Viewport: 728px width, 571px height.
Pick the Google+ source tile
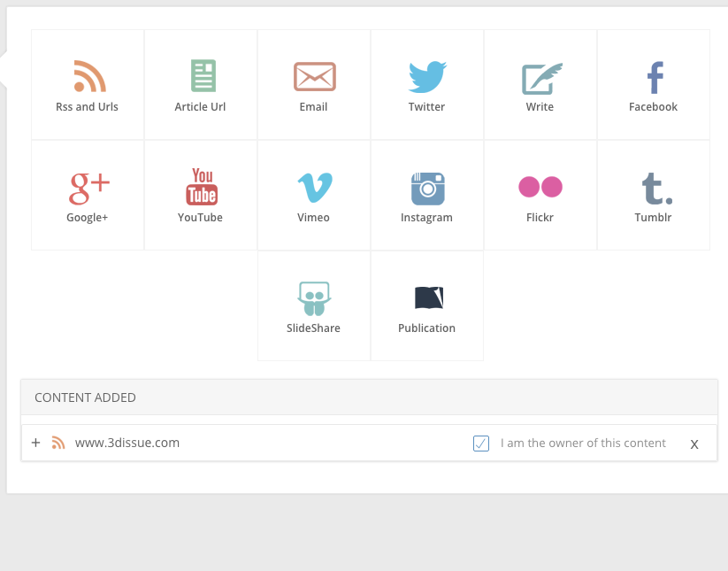(88, 195)
